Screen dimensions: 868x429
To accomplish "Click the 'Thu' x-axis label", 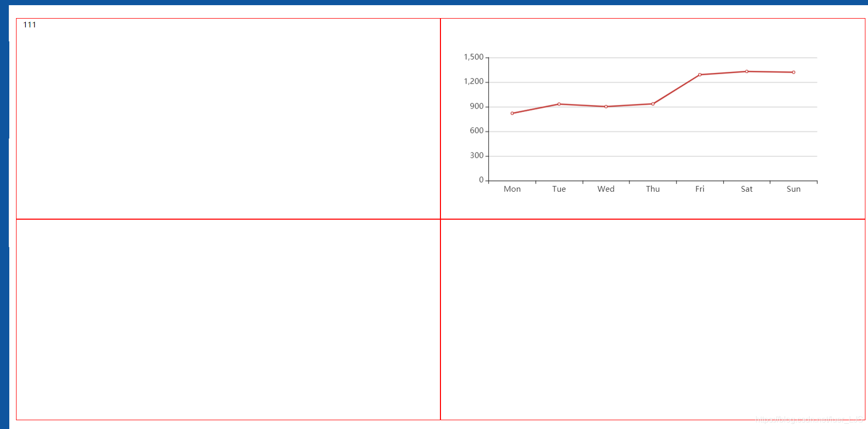I will [653, 189].
